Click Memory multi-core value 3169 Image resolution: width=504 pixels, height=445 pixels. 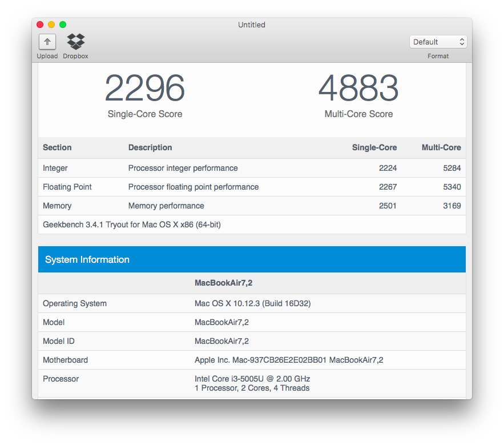click(x=452, y=206)
